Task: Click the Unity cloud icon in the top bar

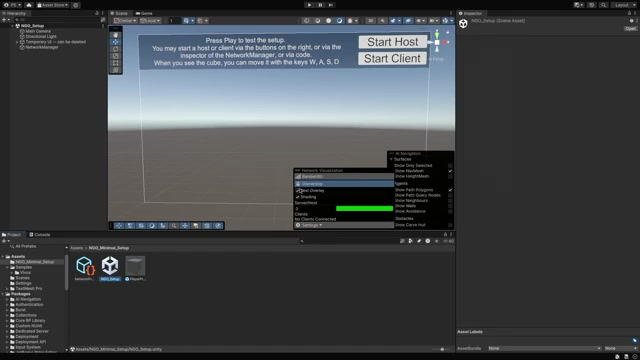Action: tap(29, 5)
